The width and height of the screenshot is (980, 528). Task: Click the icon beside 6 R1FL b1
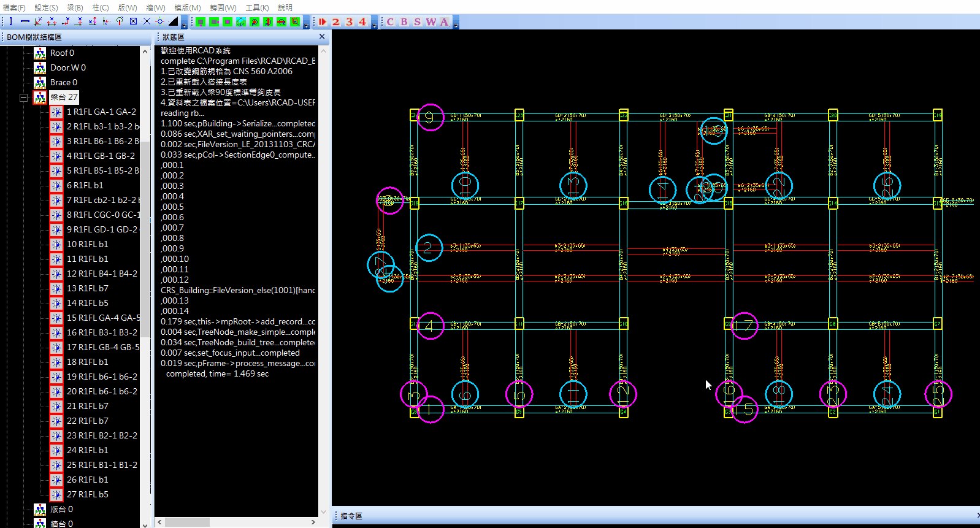point(56,185)
